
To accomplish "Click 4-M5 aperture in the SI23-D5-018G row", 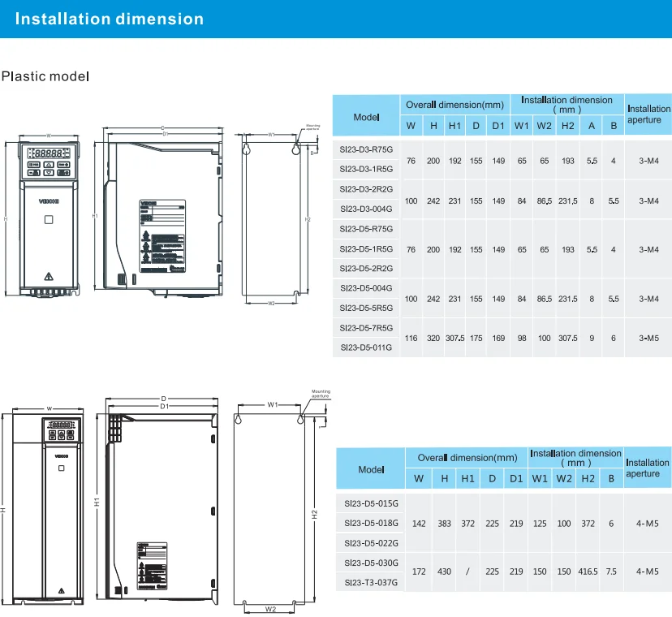I will click(x=647, y=524).
